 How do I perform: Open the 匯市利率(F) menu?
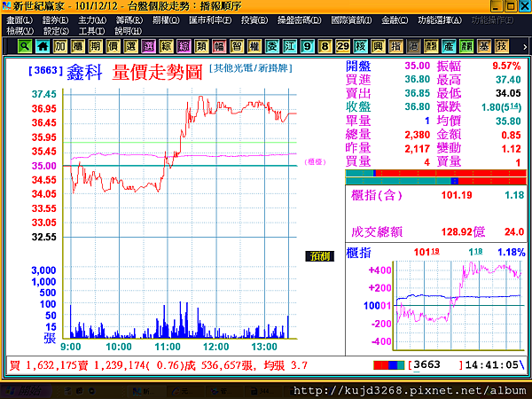(210, 20)
